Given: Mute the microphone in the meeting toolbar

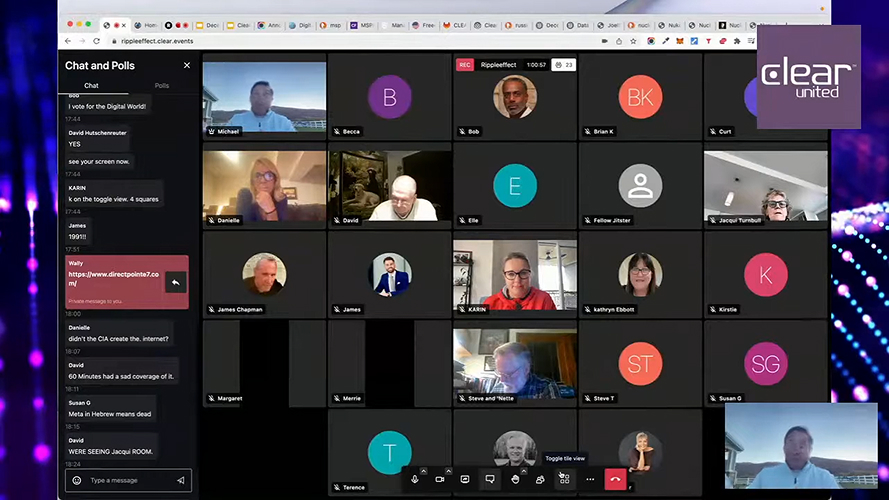Looking at the screenshot, I should point(414,480).
